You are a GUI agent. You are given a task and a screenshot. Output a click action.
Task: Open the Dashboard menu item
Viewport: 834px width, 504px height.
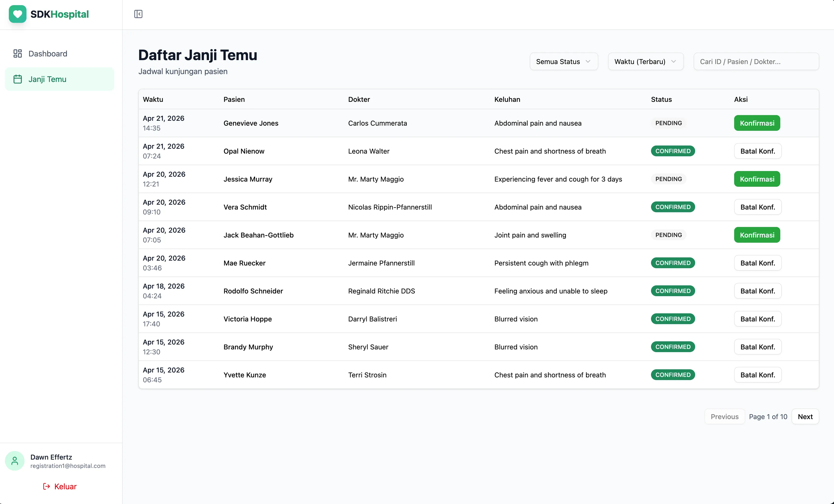tap(48, 53)
